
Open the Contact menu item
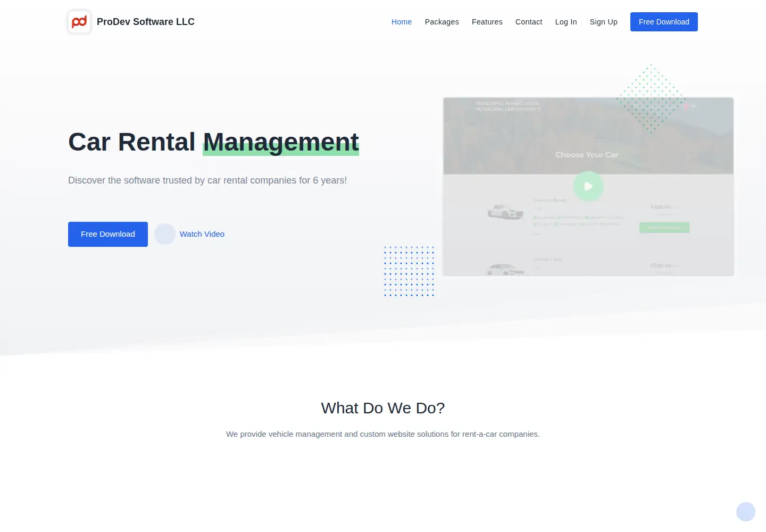pyautogui.click(x=529, y=22)
